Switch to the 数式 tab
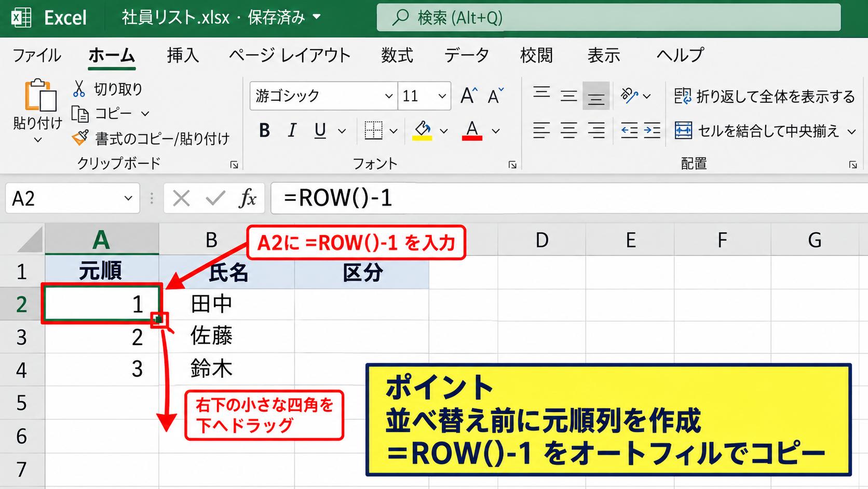The height and width of the screenshot is (489, 868). coord(397,55)
